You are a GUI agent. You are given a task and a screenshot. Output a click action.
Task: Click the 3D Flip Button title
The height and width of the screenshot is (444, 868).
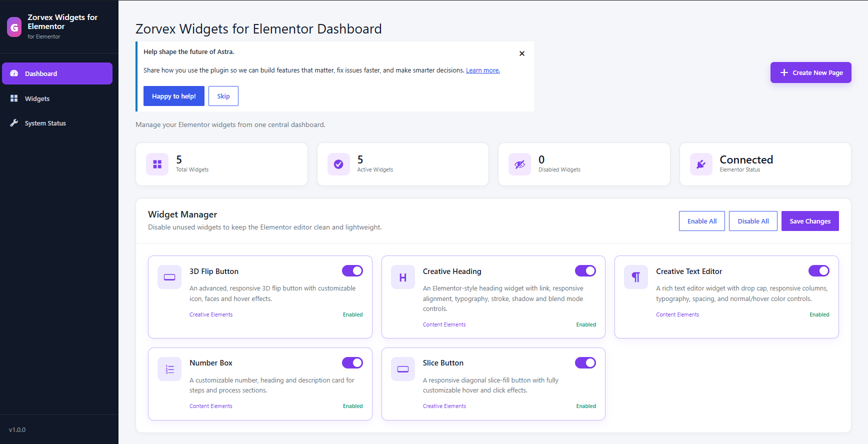(214, 271)
